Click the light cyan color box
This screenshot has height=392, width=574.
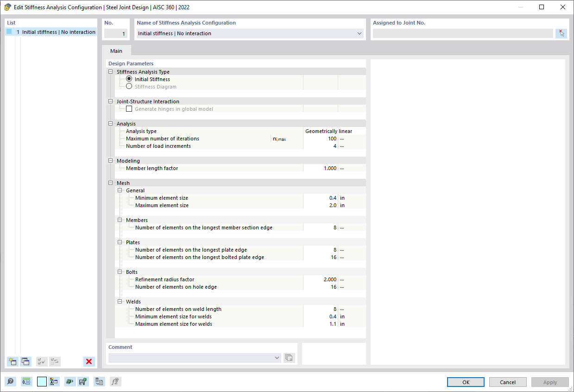42,382
